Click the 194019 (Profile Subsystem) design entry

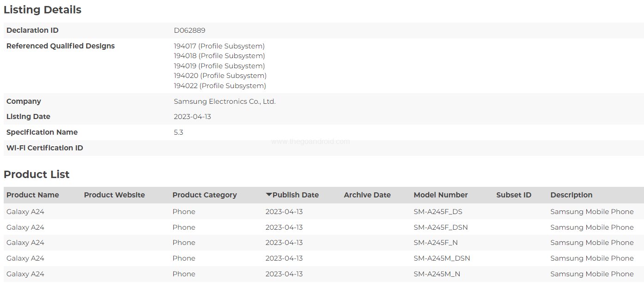219,66
